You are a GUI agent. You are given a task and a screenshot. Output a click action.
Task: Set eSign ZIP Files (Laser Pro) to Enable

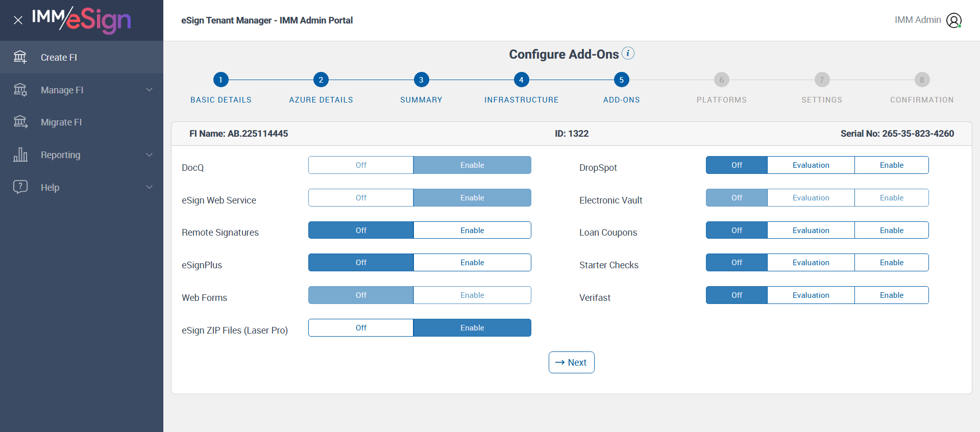(x=472, y=328)
